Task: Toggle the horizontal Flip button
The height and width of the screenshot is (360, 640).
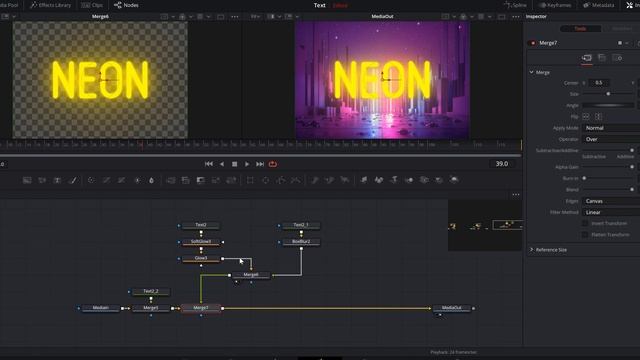Action: 586,117
